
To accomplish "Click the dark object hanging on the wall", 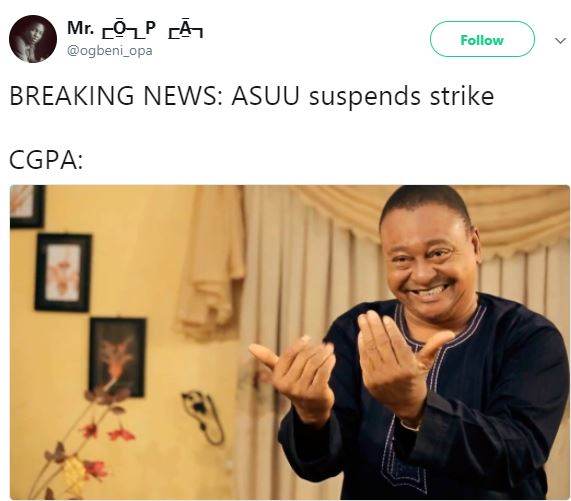I will 203,417.
